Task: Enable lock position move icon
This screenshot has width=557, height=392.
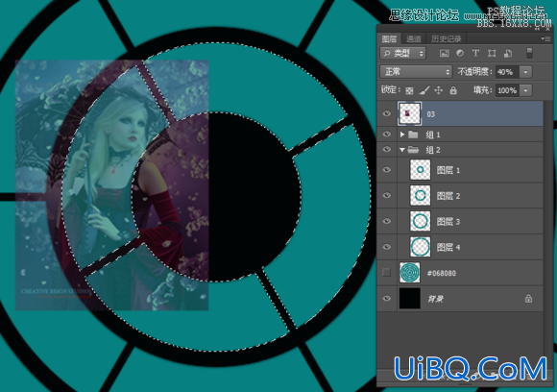Action: point(439,90)
